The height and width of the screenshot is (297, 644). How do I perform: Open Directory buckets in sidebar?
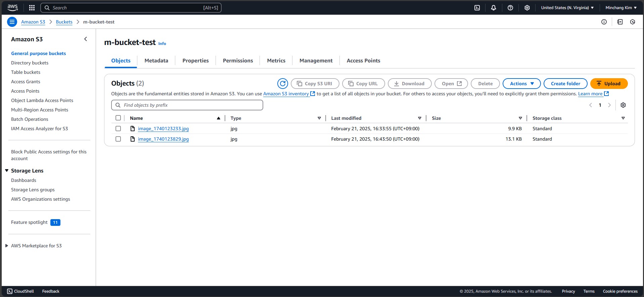(x=30, y=63)
